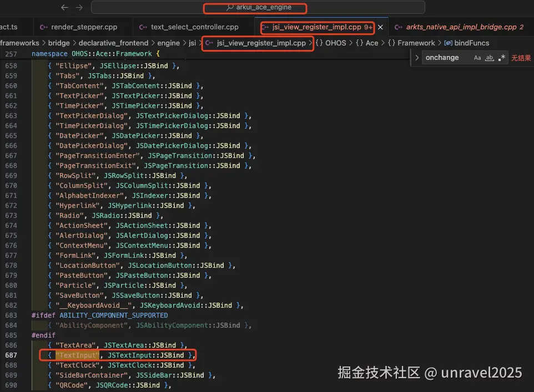Click "TimePicker" on line 662
The image size is (534, 392).
click(80, 106)
